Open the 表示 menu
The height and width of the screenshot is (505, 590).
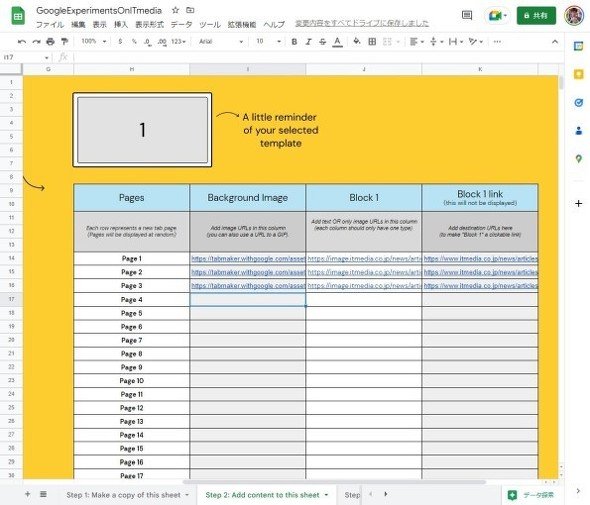100,24
